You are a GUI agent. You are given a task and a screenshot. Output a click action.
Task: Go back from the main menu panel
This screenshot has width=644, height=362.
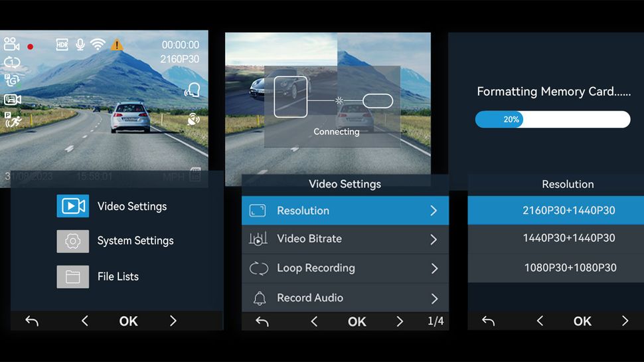pos(32,321)
